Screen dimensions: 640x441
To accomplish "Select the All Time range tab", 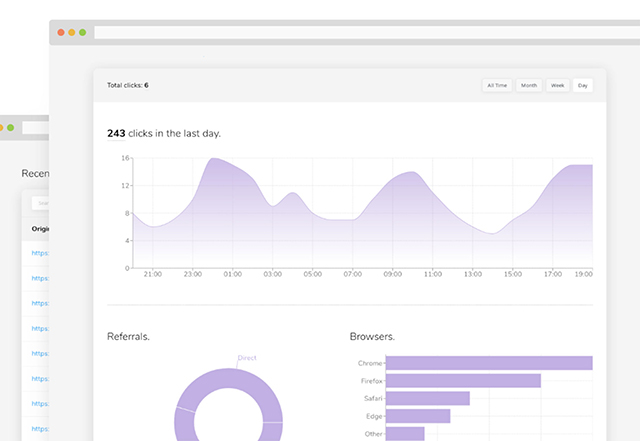I will tap(497, 85).
